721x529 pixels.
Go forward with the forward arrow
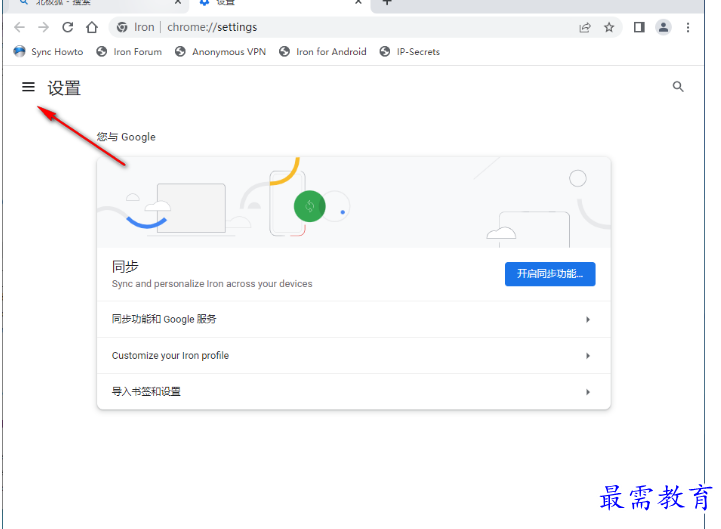tap(44, 28)
